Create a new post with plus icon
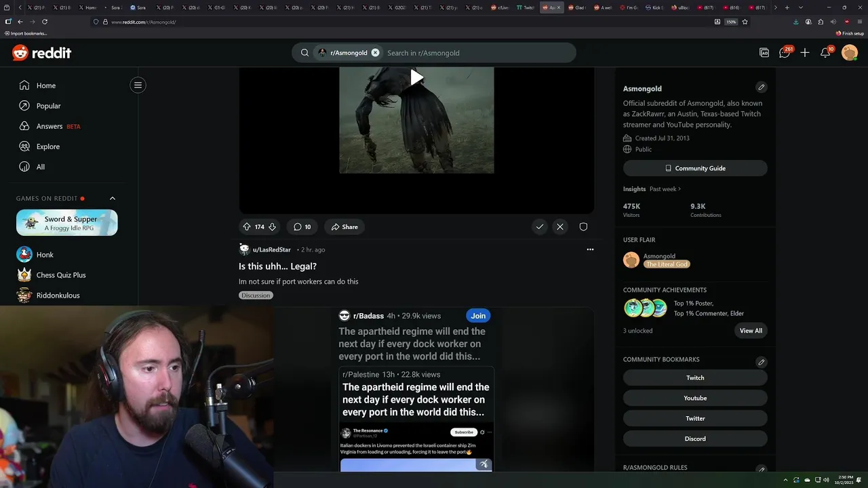 805,53
